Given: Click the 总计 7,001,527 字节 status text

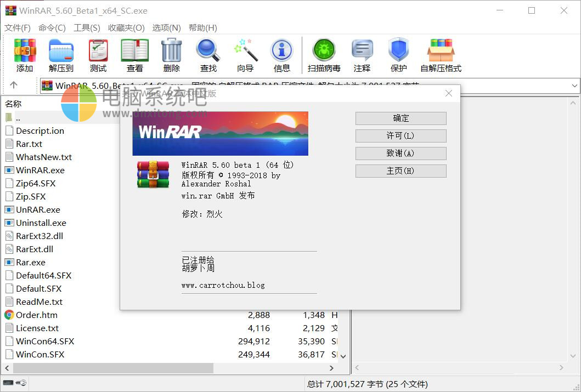Looking at the screenshot, I should [x=345, y=384].
